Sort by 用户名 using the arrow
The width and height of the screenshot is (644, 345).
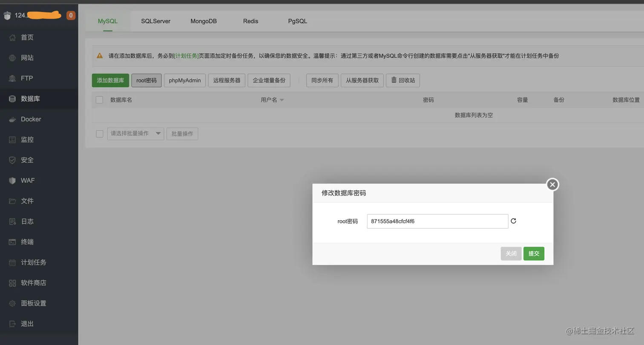point(282,100)
